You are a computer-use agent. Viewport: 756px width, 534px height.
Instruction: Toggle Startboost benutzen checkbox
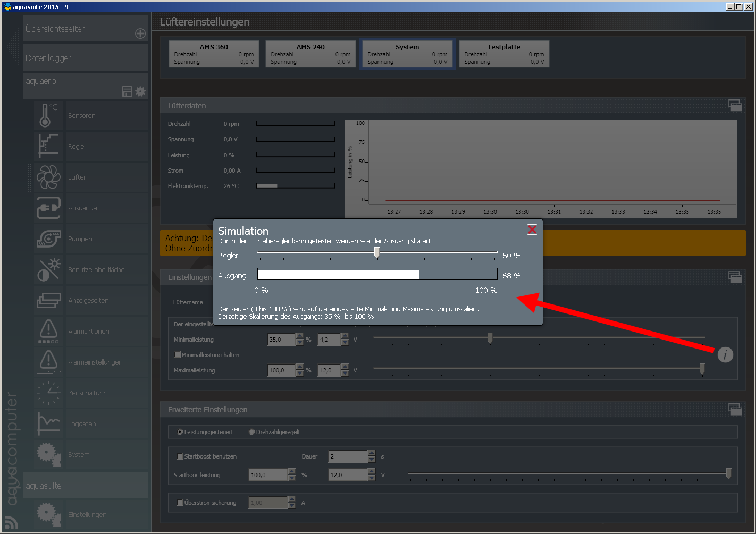pyautogui.click(x=180, y=456)
